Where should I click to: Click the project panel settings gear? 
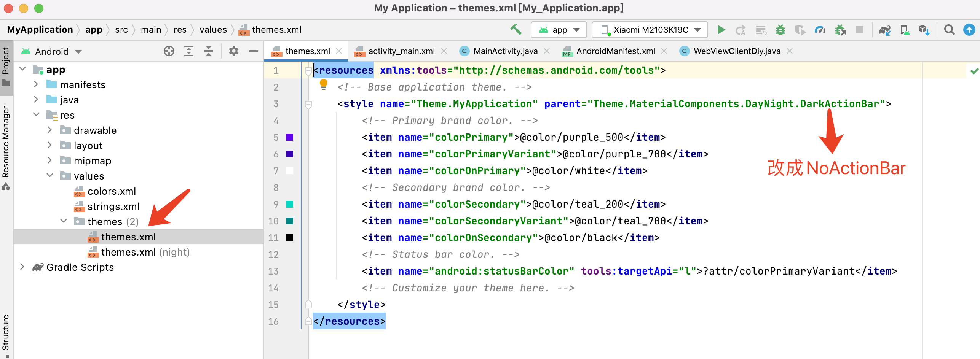tap(233, 51)
